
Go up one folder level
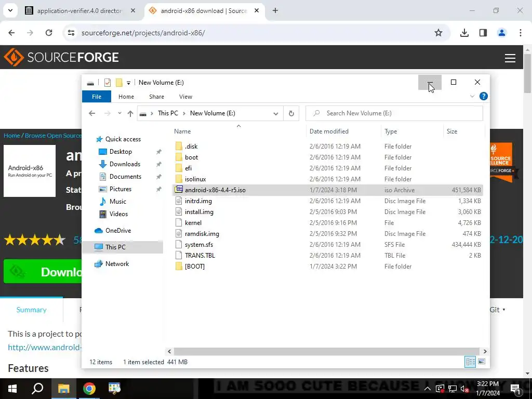coord(130,113)
